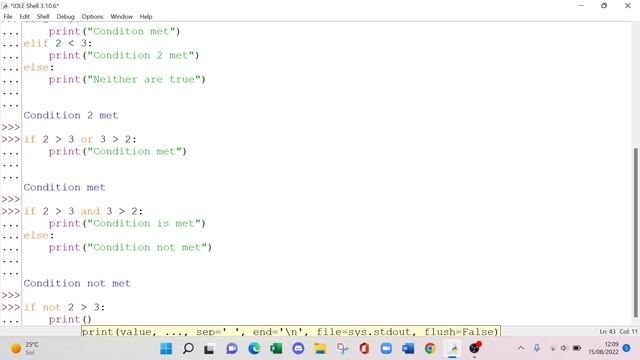Open the Teams Chat taskbar icon

point(232,349)
